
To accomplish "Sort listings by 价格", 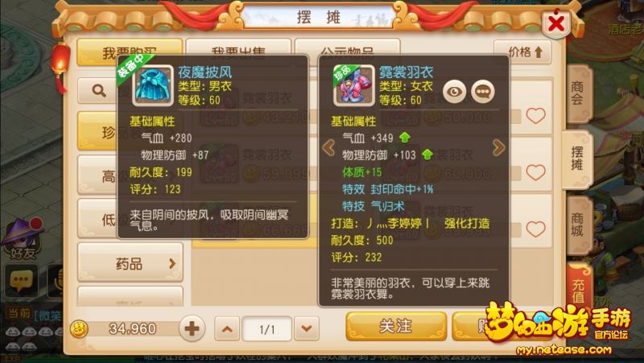I will coord(523,52).
